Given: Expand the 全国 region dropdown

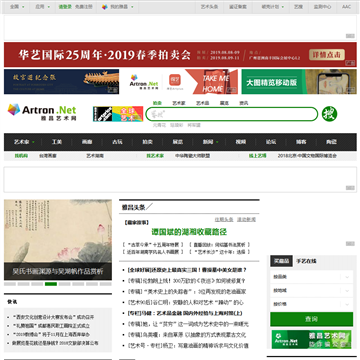Looking at the screenshot, I should coord(16,7).
